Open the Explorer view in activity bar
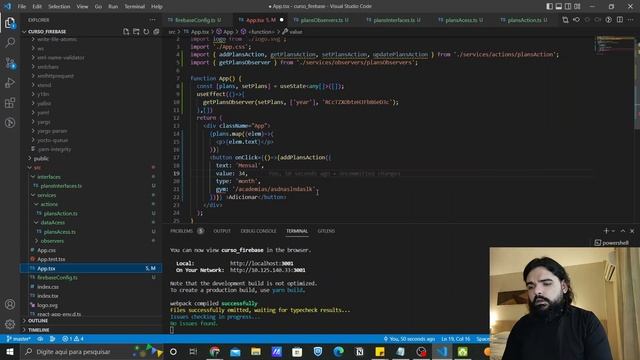The width and height of the screenshot is (640, 360). pos(10,23)
